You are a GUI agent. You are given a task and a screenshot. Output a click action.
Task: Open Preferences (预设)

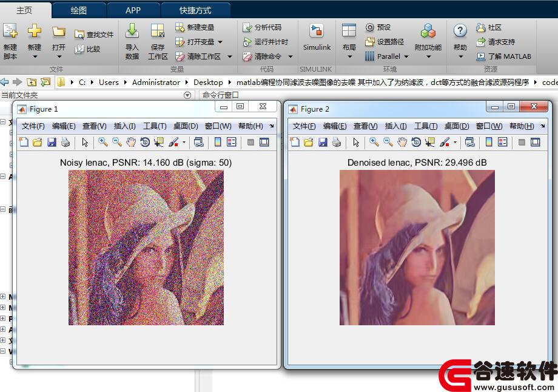[x=378, y=27]
